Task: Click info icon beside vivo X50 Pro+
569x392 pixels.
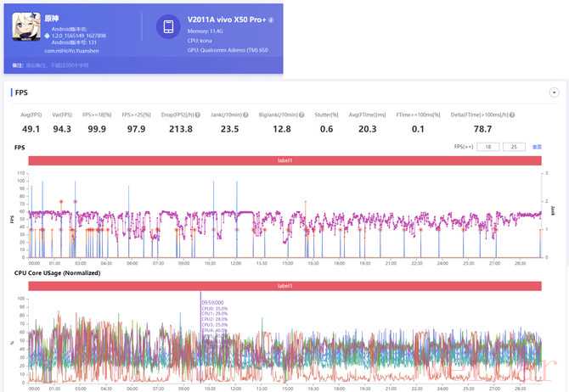Action: [x=271, y=18]
